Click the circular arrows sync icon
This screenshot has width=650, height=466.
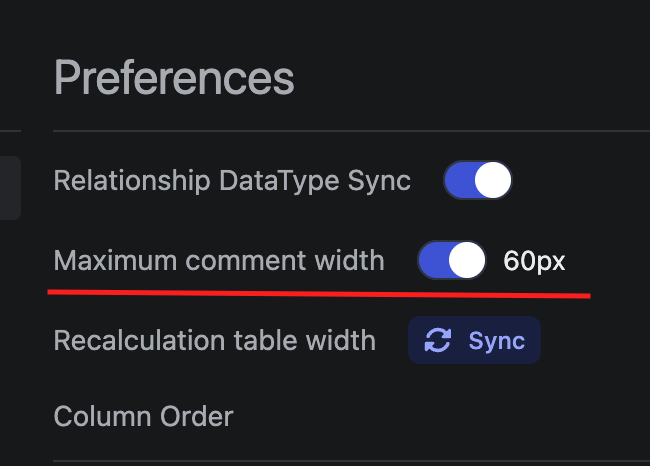(x=437, y=340)
